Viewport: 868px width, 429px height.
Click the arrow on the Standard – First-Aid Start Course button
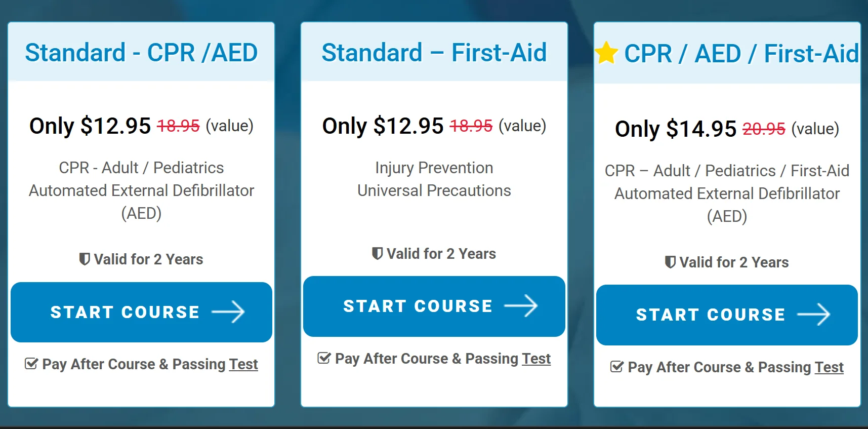(x=521, y=306)
